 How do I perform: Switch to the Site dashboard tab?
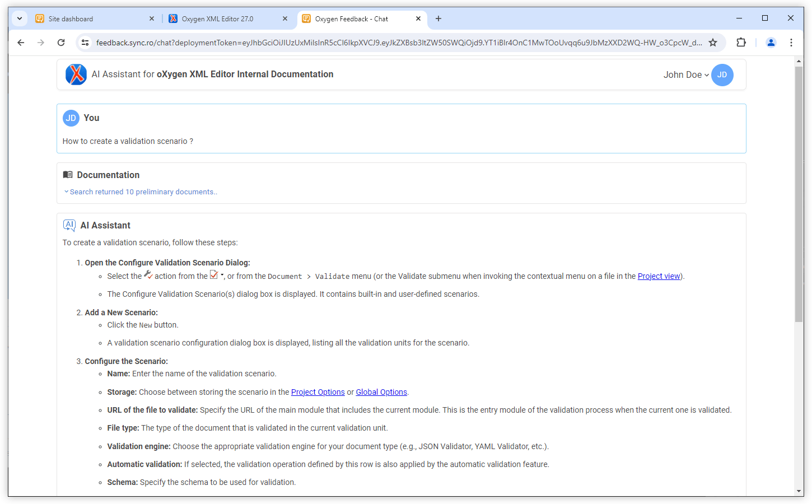click(x=94, y=18)
